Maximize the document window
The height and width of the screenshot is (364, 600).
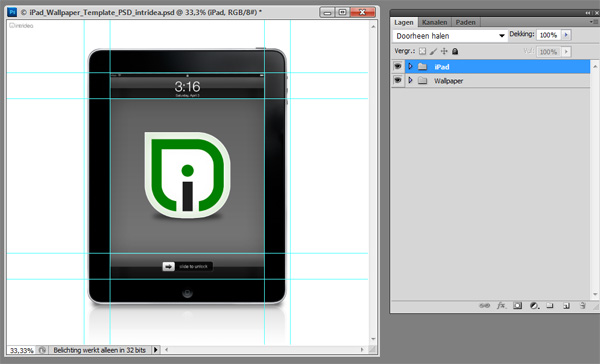pos(342,12)
